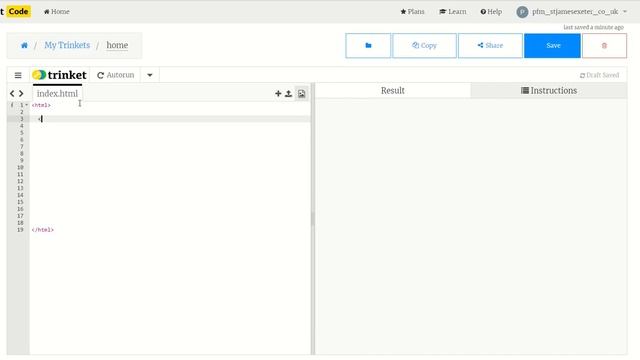Open Plans in the top navigation
Screen dimensions: 640x360
pos(412,11)
